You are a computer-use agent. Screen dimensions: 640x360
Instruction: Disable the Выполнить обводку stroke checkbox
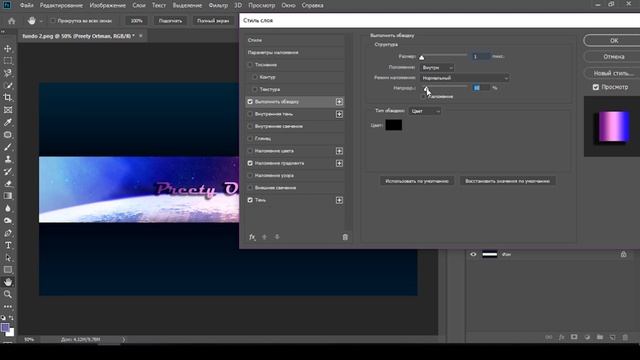pyautogui.click(x=250, y=102)
